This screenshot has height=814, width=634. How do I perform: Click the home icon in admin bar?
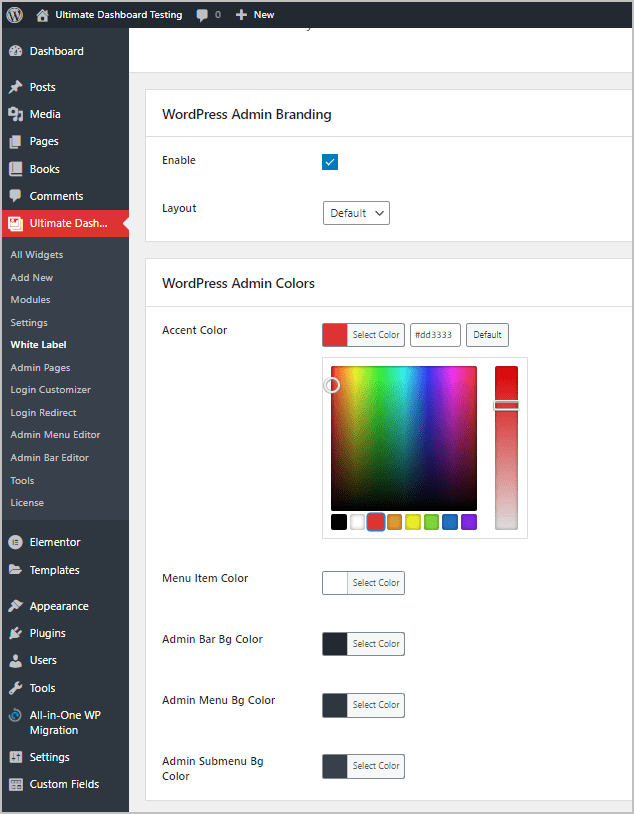[42, 15]
